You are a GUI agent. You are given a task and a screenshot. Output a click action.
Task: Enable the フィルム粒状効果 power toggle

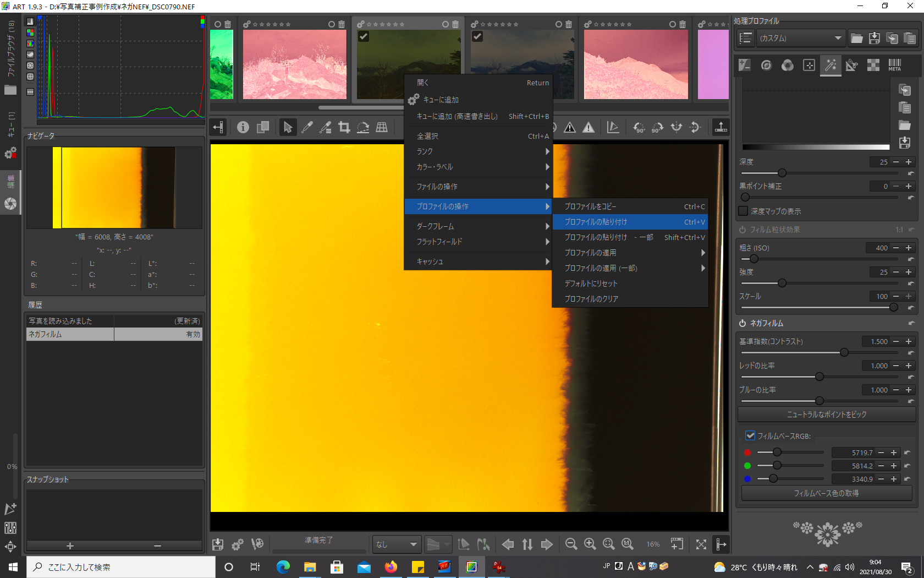[x=743, y=230]
